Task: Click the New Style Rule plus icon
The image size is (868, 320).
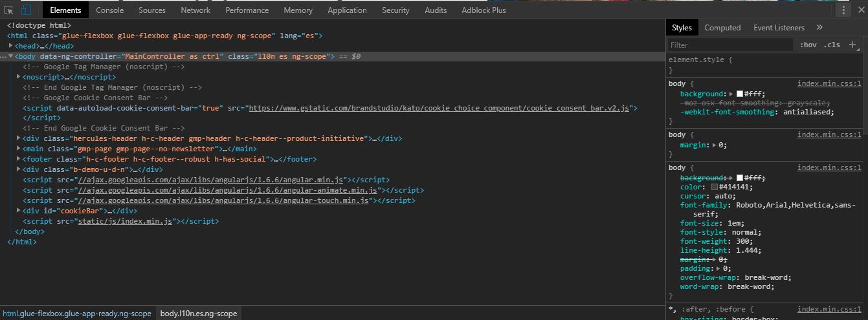Action: pyautogui.click(x=852, y=45)
